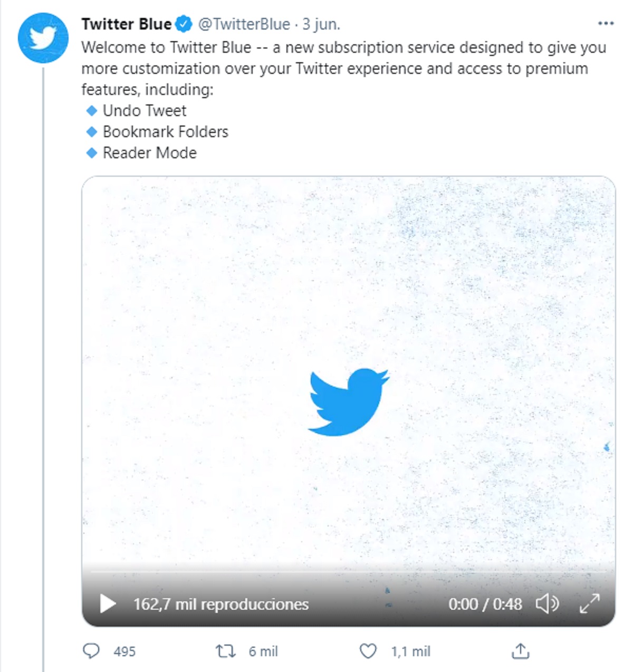The image size is (633, 672).
Task: Click the 6 mil retweets count
Action: (263, 651)
